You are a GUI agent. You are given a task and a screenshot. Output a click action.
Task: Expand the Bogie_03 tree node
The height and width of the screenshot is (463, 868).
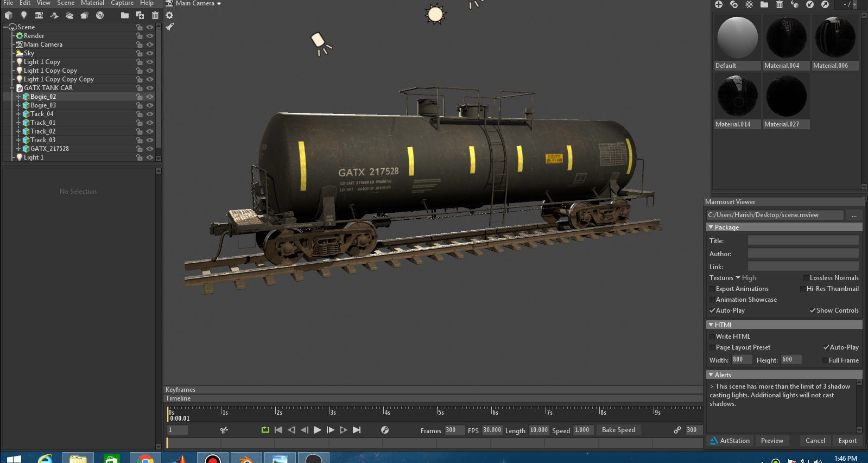click(18, 105)
